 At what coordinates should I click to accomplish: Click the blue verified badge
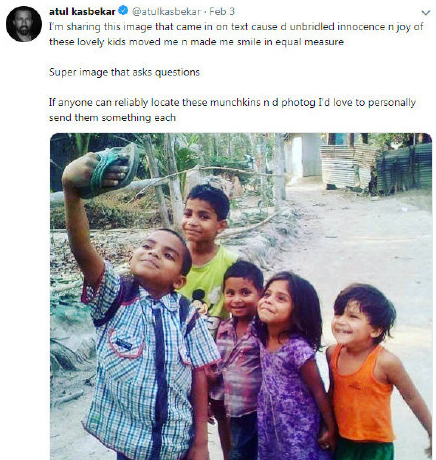[x=123, y=11]
